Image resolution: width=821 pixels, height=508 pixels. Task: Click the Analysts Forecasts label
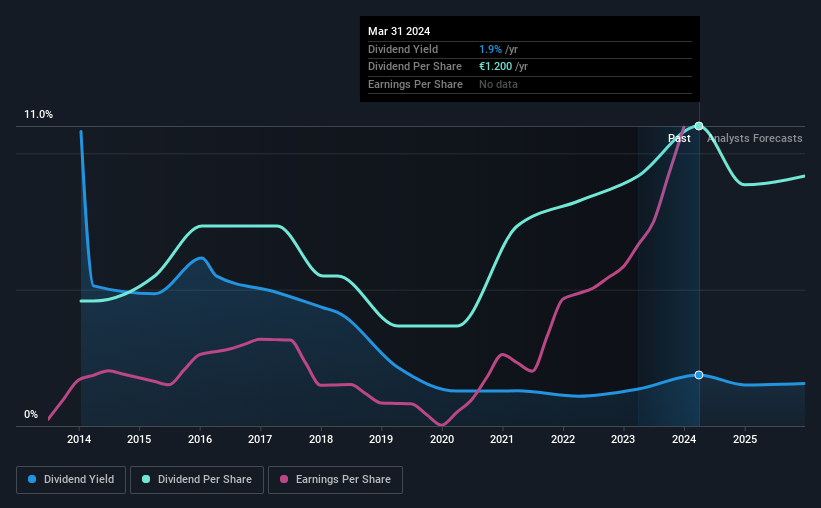755,138
